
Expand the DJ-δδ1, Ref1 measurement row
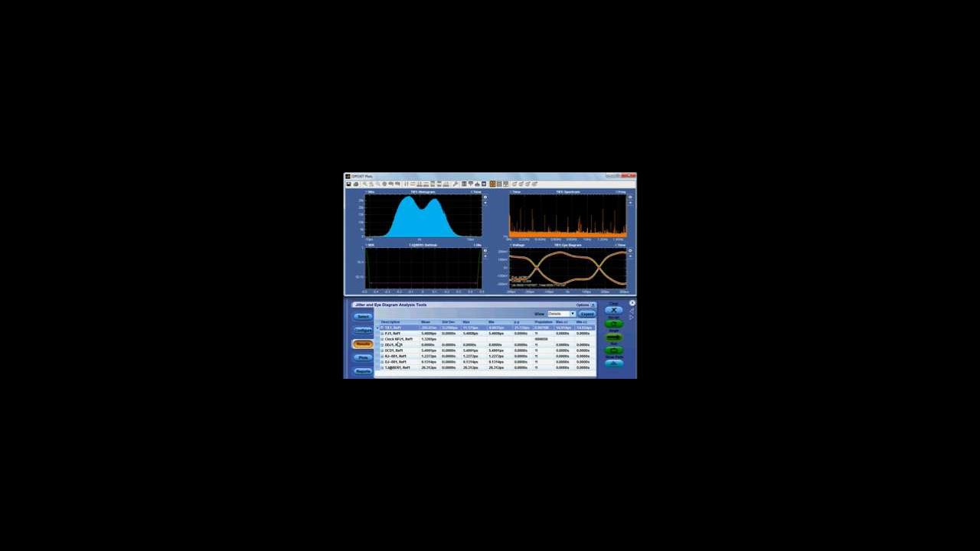coord(382,362)
